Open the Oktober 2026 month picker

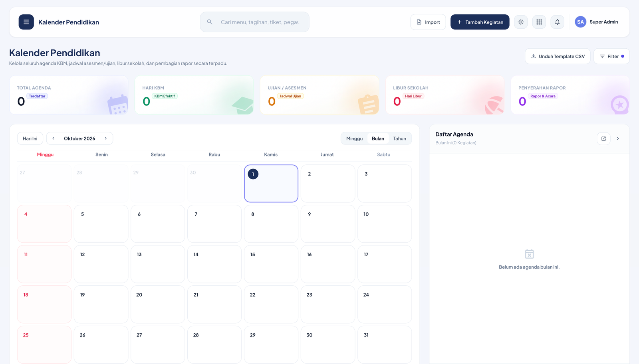click(79, 138)
